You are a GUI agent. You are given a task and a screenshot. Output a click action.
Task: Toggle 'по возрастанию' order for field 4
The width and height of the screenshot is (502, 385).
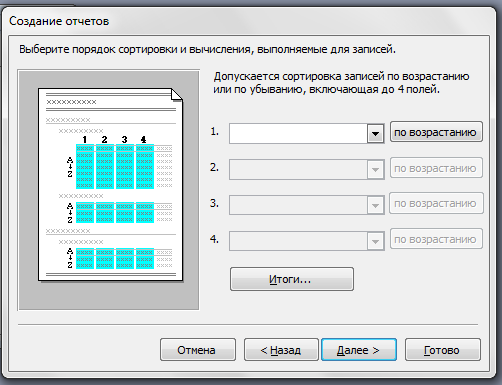436,239
